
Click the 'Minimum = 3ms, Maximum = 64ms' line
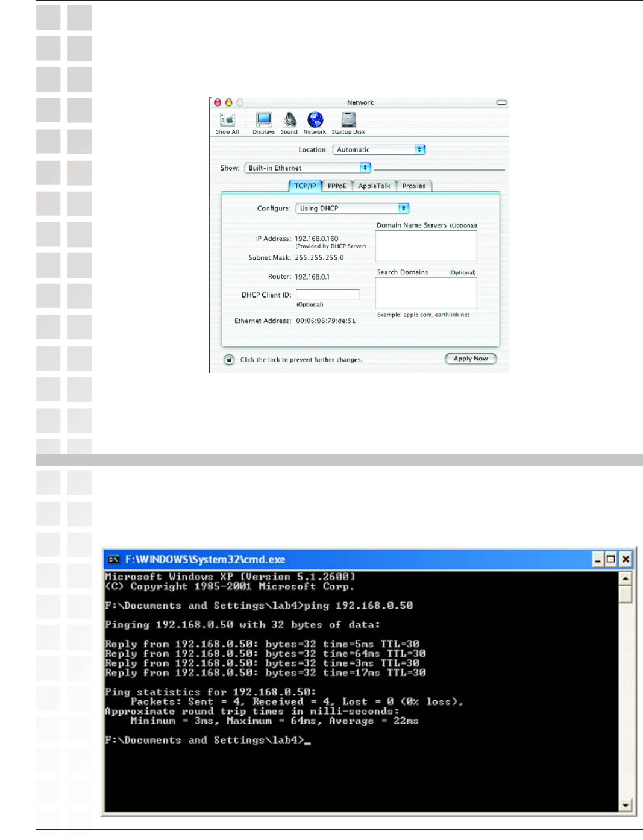click(x=274, y=721)
